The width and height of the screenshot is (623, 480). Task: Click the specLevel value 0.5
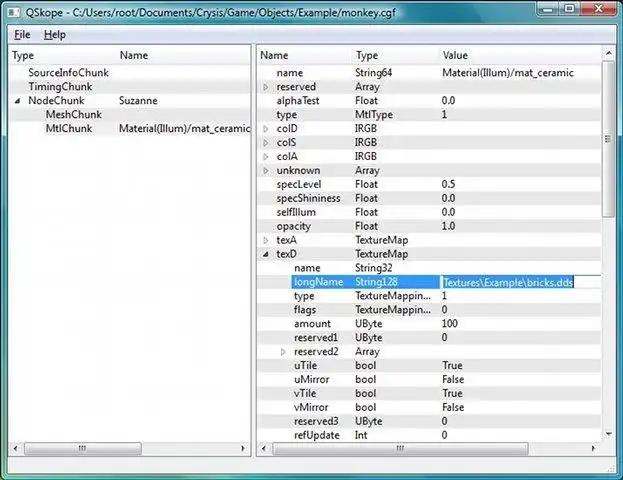point(448,184)
